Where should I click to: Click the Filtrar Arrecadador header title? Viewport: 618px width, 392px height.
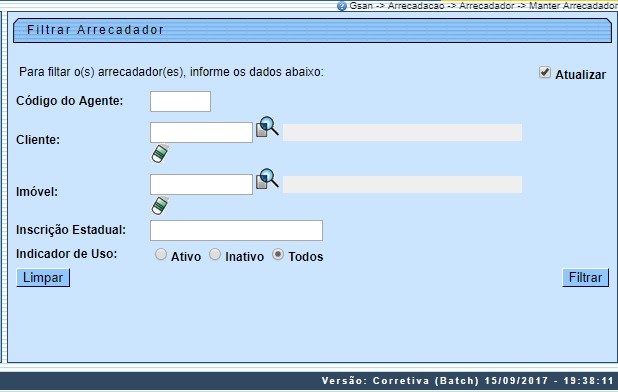coord(95,30)
